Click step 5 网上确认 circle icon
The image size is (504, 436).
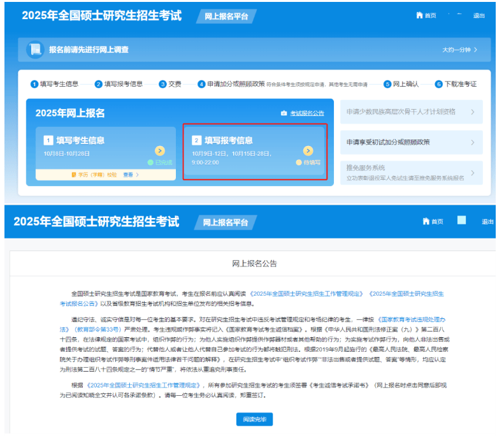(387, 84)
